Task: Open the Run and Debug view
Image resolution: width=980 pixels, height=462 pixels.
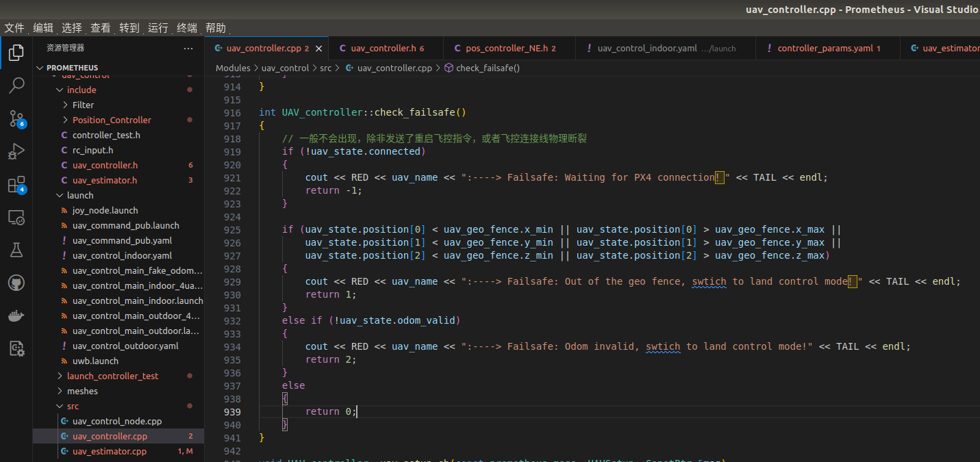Action: tap(16, 151)
